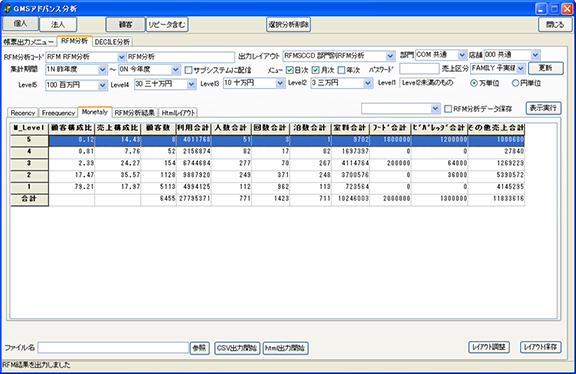Click the Html出力開始 button
This screenshot has width=576, height=374.
(285, 348)
